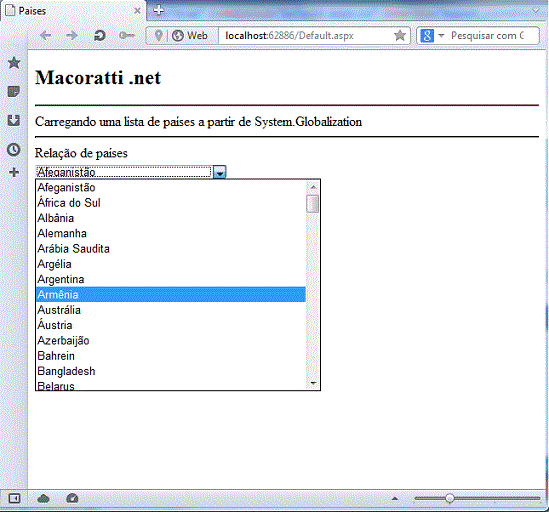
Task: Expand the zoom options arrow near slider
Action: click(395, 498)
